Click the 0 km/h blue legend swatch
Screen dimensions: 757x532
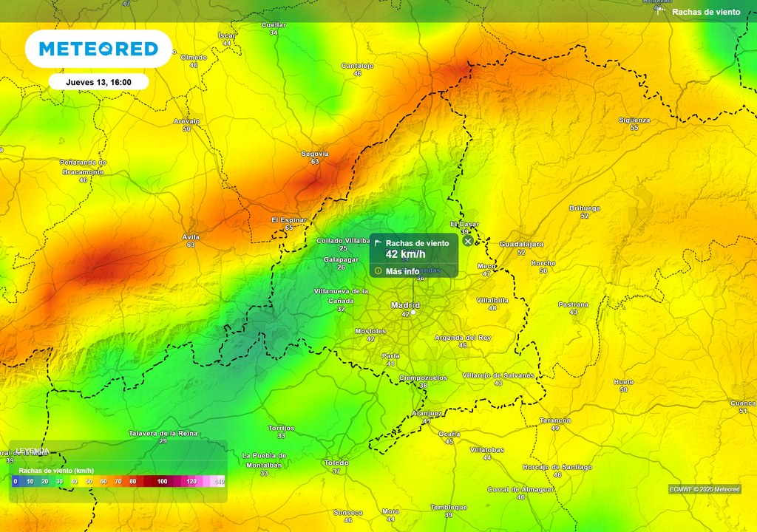pyautogui.click(x=15, y=481)
